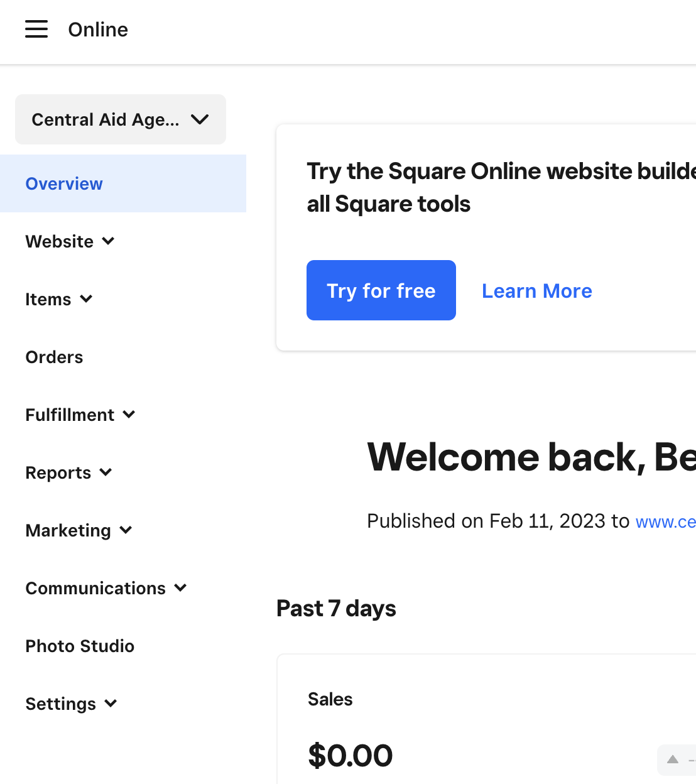The image size is (696, 784).
Task: Expand the Communications chevron
Action: 180,587
